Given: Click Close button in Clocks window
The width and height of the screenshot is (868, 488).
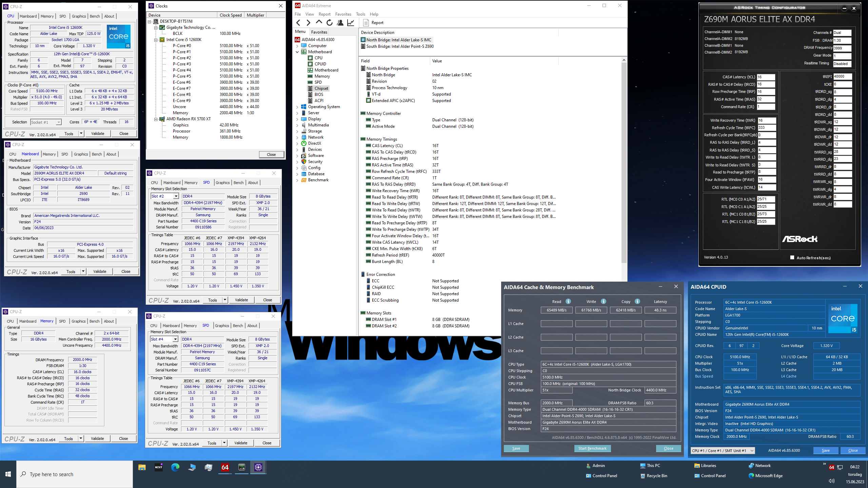Looking at the screenshot, I should click(x=271, y=155).
